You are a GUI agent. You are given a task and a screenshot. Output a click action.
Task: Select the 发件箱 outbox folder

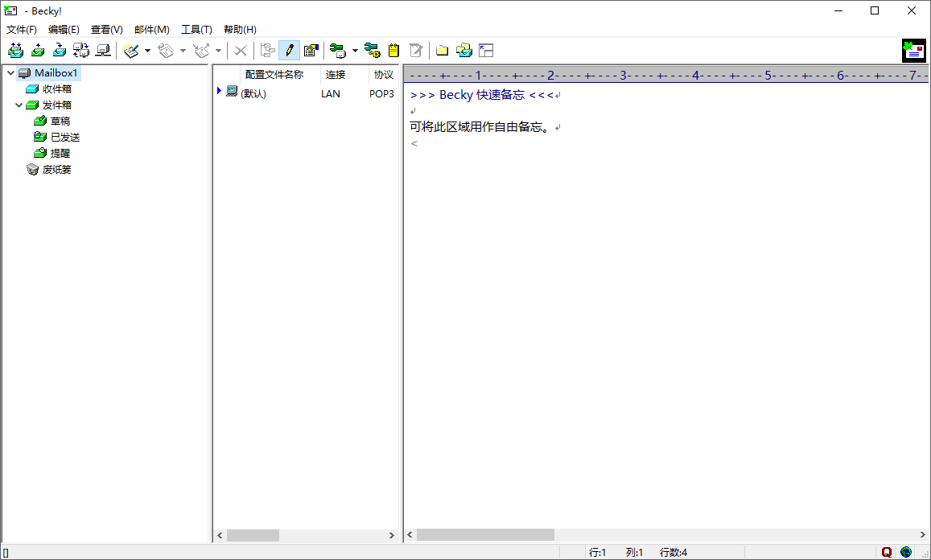pos(57,105)
